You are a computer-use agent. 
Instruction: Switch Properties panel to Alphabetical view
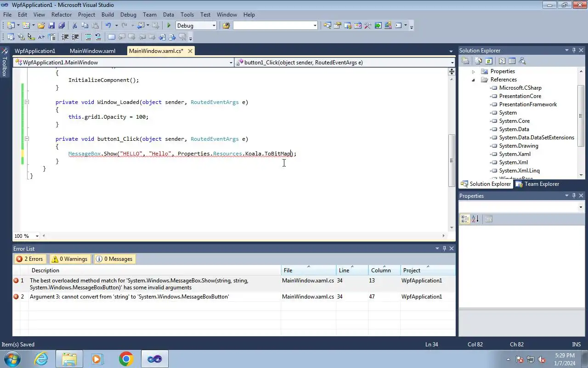pyautogui.click(x=475, y=219)
